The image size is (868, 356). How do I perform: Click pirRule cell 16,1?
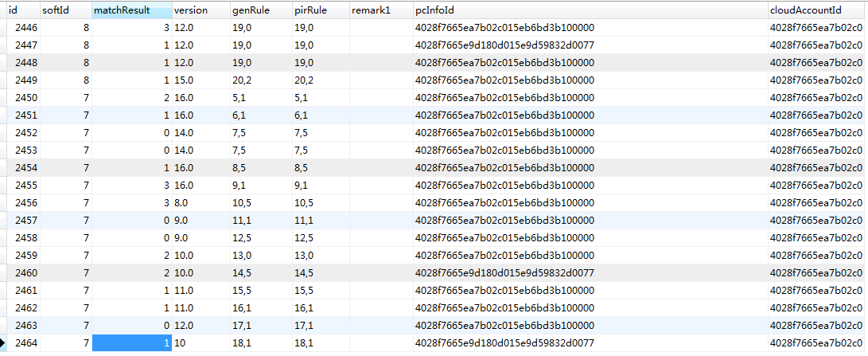[321, 307]
